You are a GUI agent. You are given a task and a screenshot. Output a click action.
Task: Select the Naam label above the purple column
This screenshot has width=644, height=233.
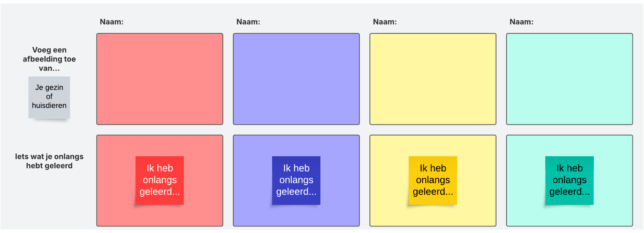(x=248, y=22)
